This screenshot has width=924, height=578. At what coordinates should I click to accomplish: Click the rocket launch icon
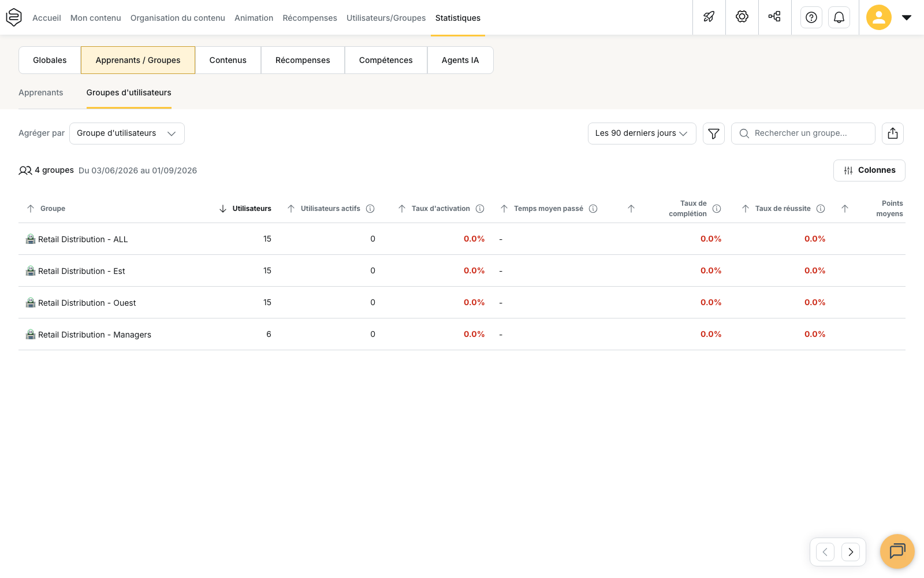pyautogui.click(x=709, y=17)
